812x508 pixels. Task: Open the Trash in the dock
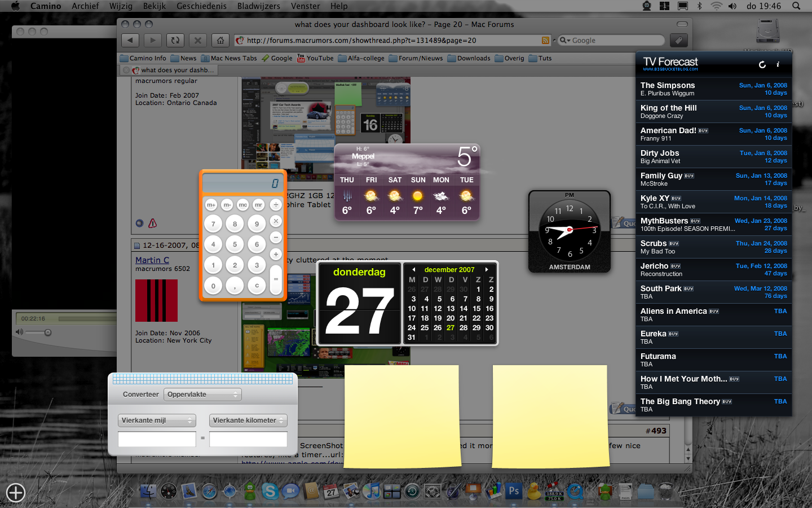pos(667,491)
